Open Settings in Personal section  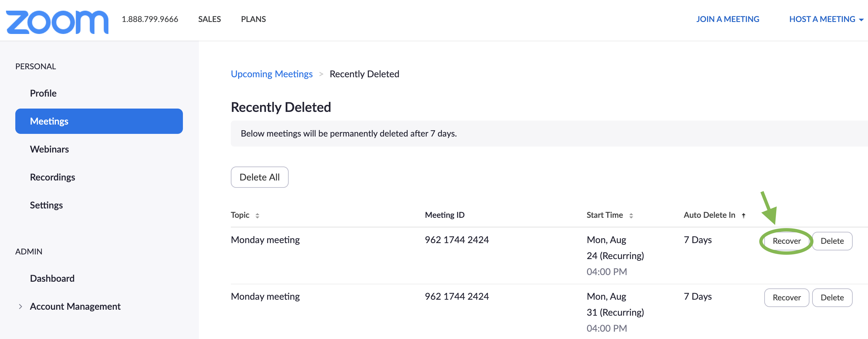coord(46,205)
